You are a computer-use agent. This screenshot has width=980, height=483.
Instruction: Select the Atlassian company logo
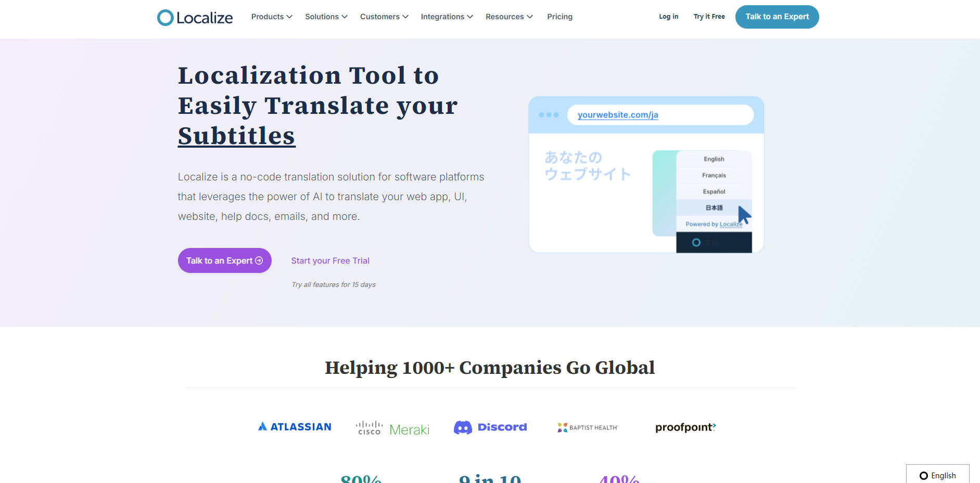tap(294, 426)
